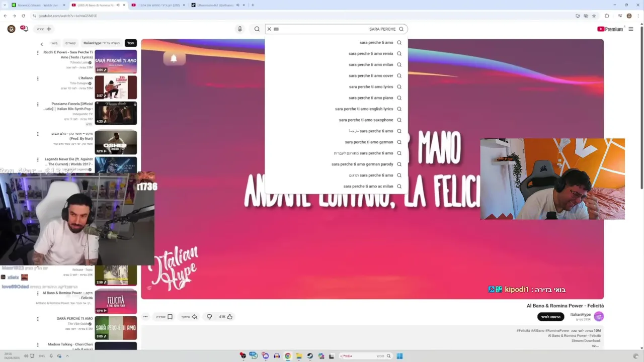This screenshot has height=362, width=644.
Task: Like the video (41K thumbs up)
Action: [226, 317]
